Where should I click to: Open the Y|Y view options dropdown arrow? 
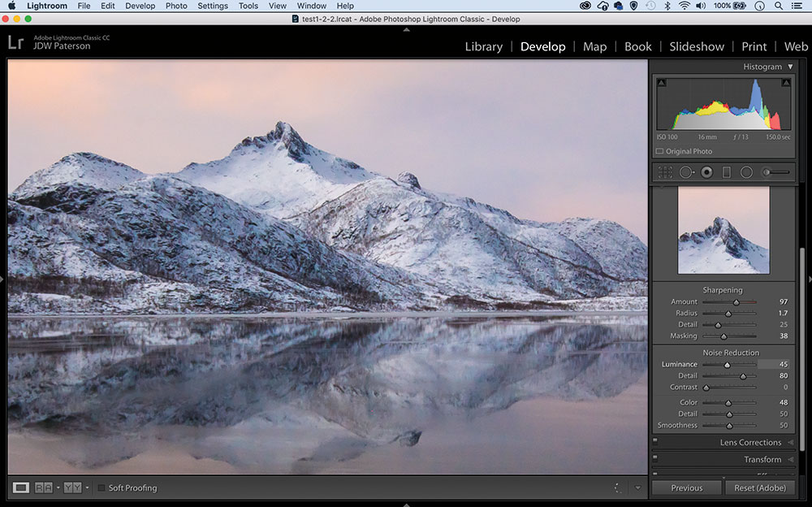pyautogui.click(x=87, y=487)
